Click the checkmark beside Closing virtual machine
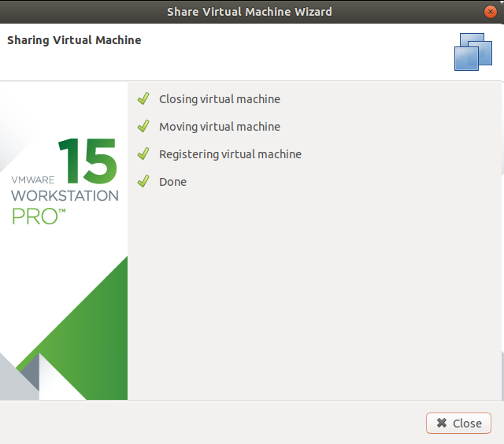Viewport: 504px width, 444px height. coord(143,98)
